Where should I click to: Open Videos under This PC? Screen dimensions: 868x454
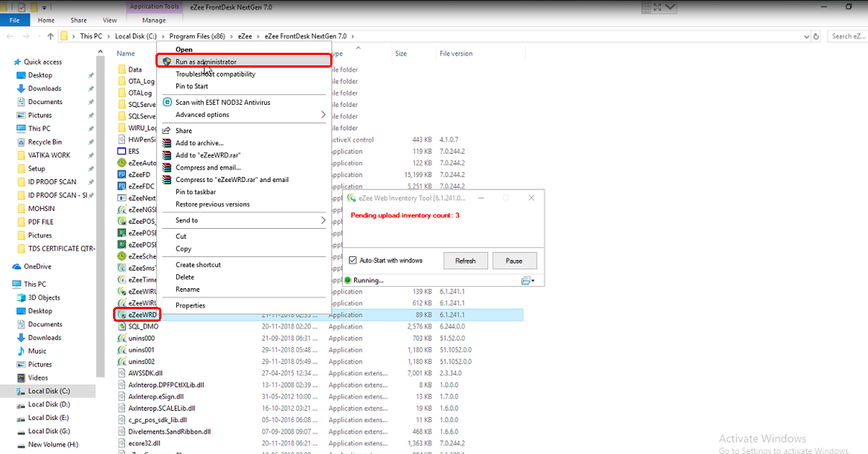point(38,377)
